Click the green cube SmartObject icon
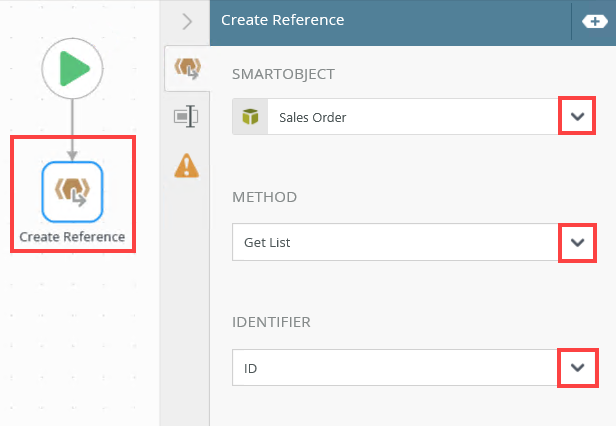 point(249,117)
